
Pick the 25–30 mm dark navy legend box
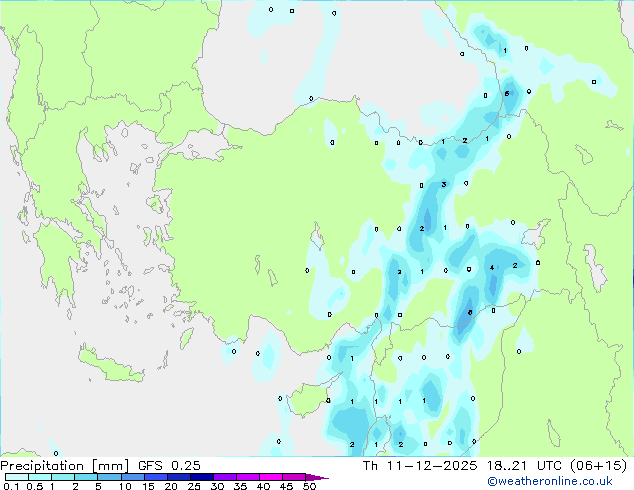point(202,477)
